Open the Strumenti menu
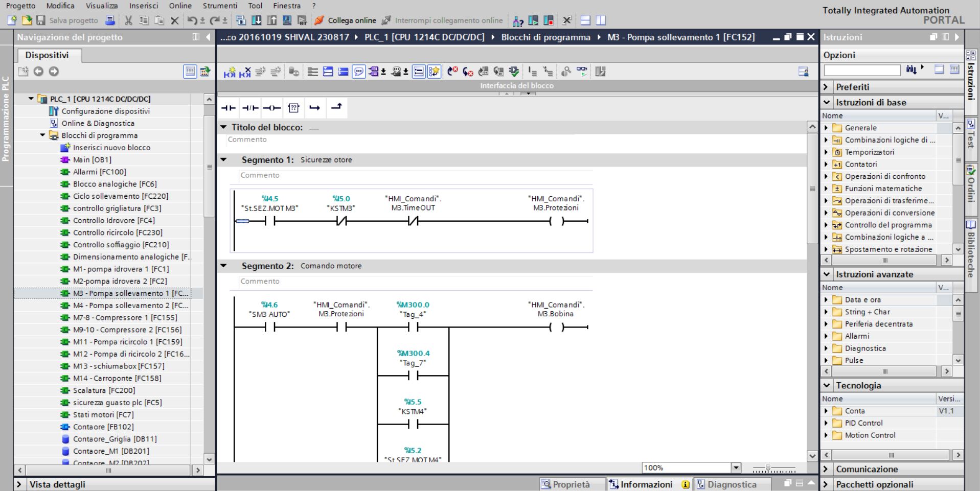Screen dimensions: 980x491 tap(220, 6)
